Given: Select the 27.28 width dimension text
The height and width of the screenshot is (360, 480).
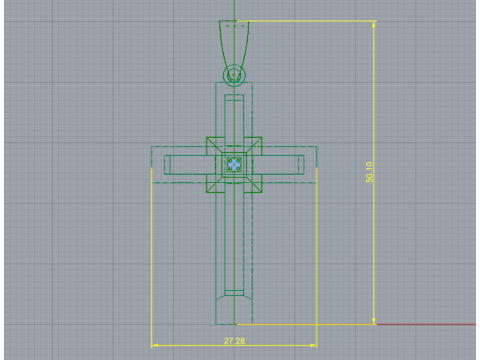Looking at the screenshot, I should 234,341.
